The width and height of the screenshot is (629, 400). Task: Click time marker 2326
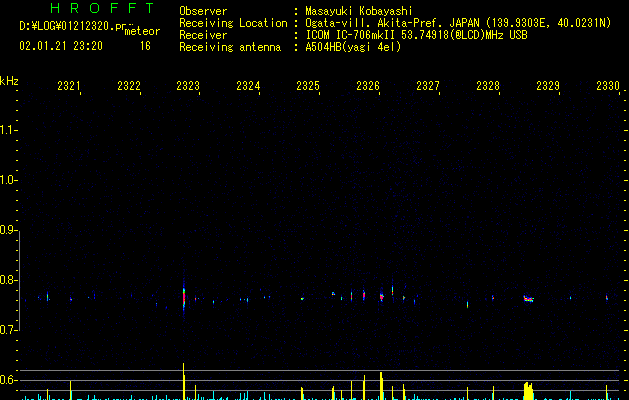[x=368, y=85]
